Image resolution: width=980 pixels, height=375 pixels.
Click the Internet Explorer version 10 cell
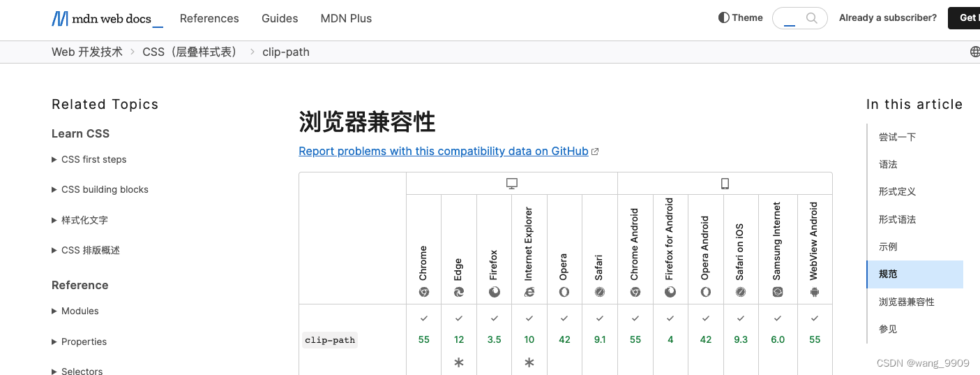529,339
